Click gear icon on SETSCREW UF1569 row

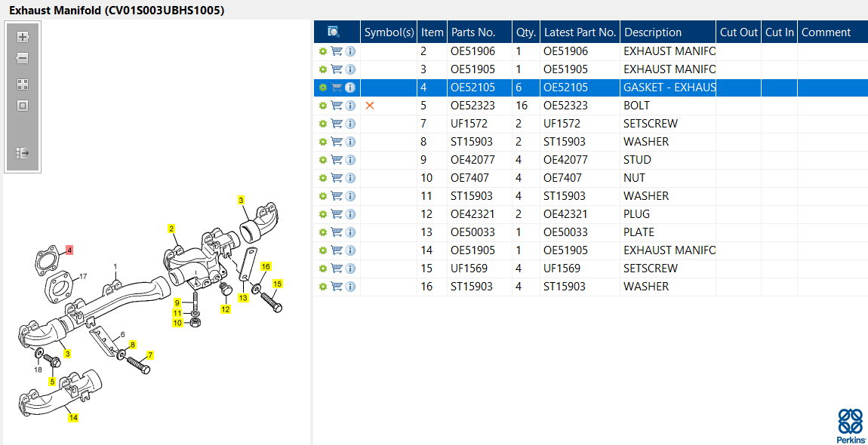(323, 269)
